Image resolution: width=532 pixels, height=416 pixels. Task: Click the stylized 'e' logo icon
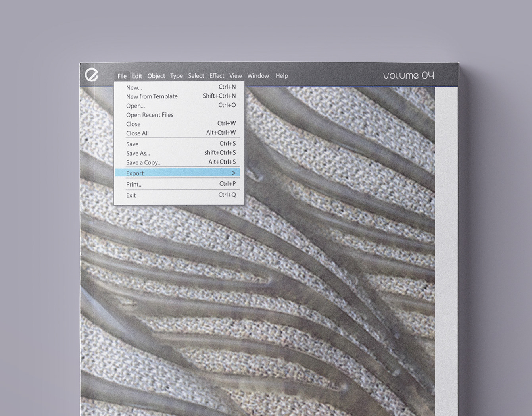click(92, 75)
